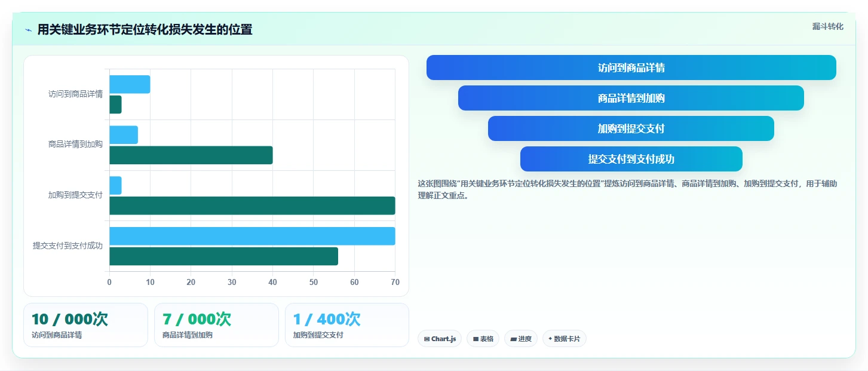
Task: Click the y-axis label 加购到提交支付
Action: (75, 195)
